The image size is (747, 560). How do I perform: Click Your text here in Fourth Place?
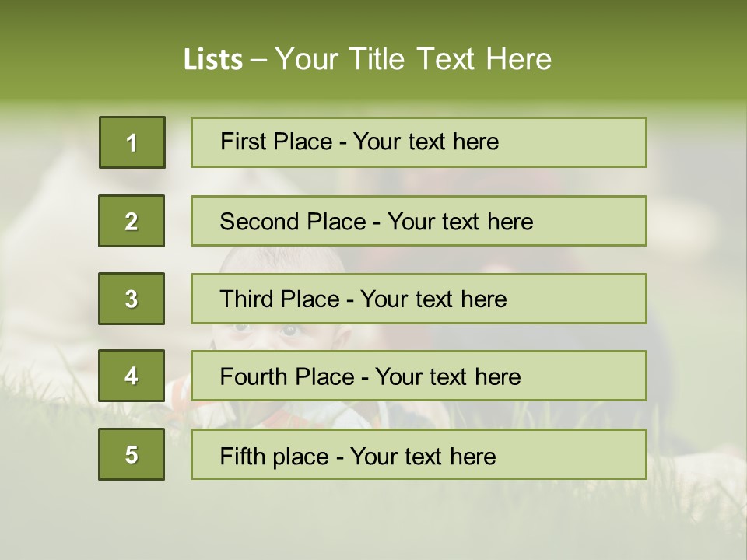[x=448, y=376]
